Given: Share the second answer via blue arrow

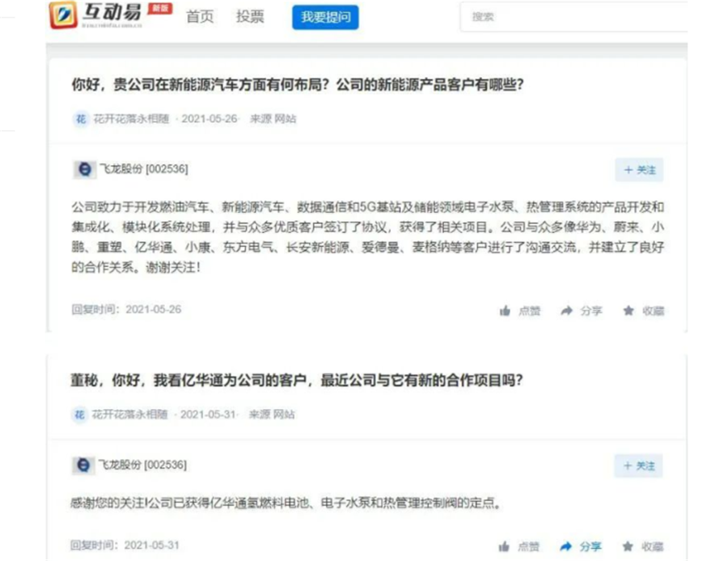Looking at the screenshot, I should point(565,546).
